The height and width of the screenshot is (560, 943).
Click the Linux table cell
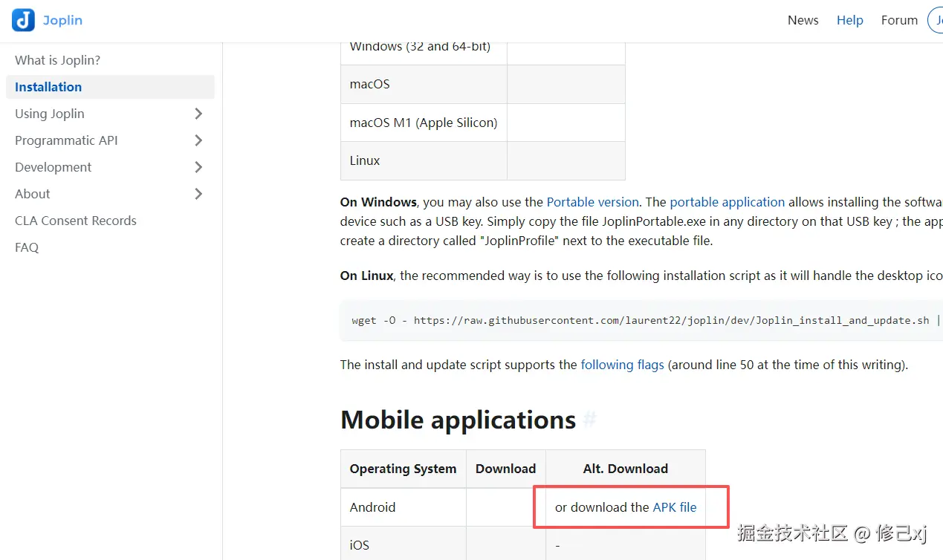[x=424, y=160]
